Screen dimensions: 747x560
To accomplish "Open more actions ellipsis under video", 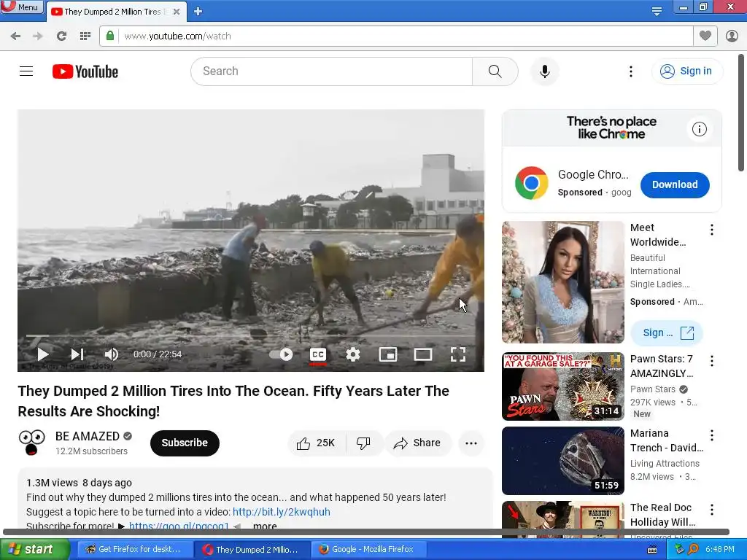I will coord(471,443).
